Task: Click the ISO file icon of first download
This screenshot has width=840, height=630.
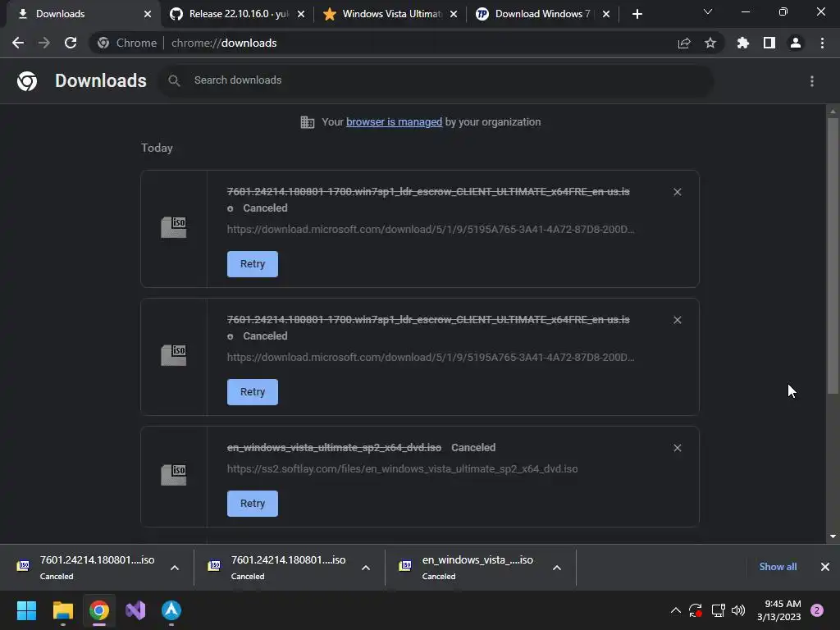Action: 174,227
